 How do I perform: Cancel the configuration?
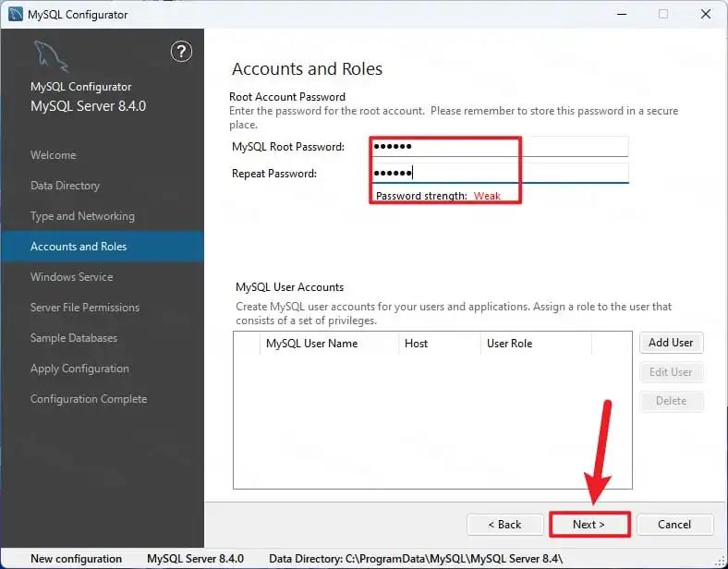pyautogui.click(x=674, y=525)
